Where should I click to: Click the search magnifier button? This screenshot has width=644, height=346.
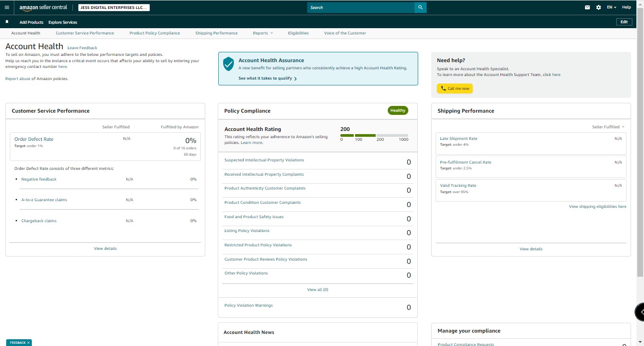420,8
